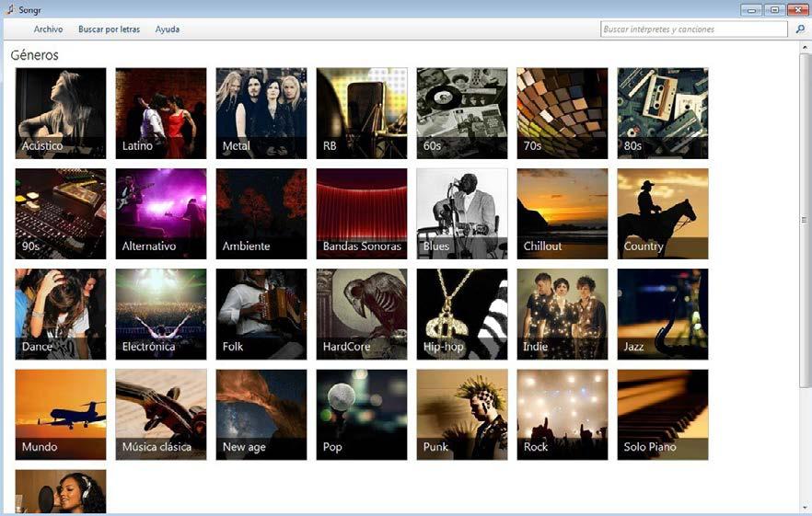Close the Songr window
The height and width of the screenshot is (516, 812).
(x=798, y=9)
